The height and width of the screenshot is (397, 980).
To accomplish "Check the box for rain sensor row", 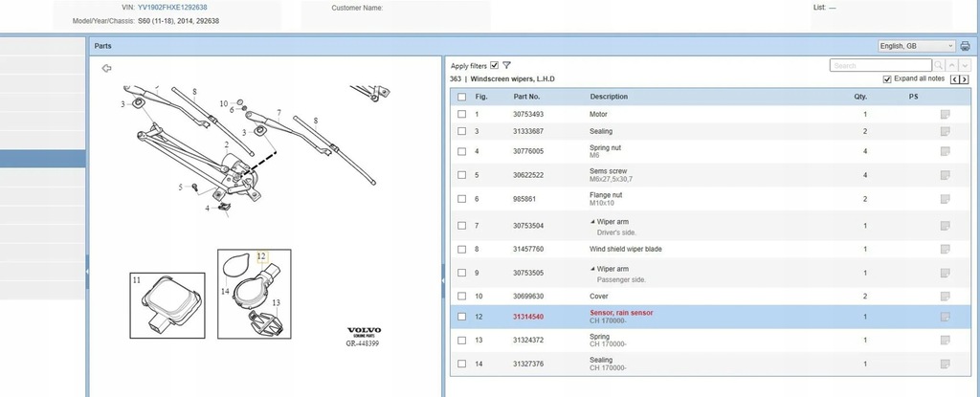I will pos(461,317).
